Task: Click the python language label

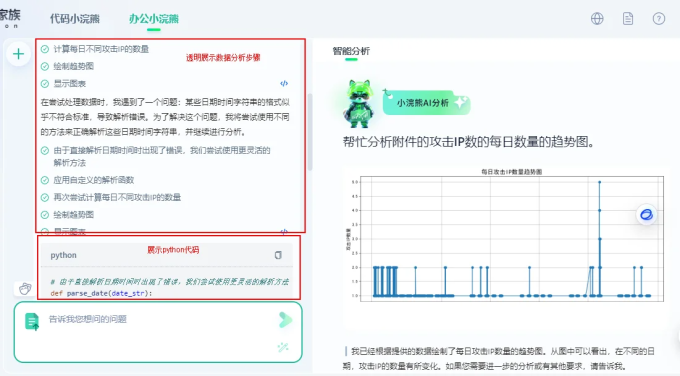Action: [63, 255]
